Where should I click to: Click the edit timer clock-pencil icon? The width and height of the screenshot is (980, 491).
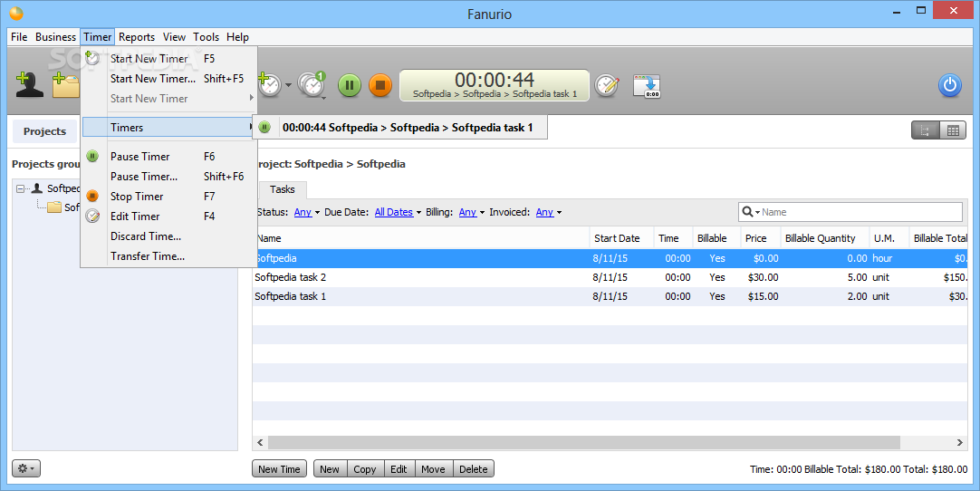pos(606,85)
